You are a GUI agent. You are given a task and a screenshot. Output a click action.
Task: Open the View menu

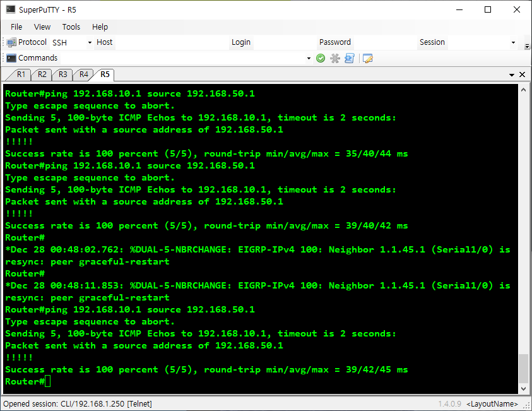coord(42,27)
